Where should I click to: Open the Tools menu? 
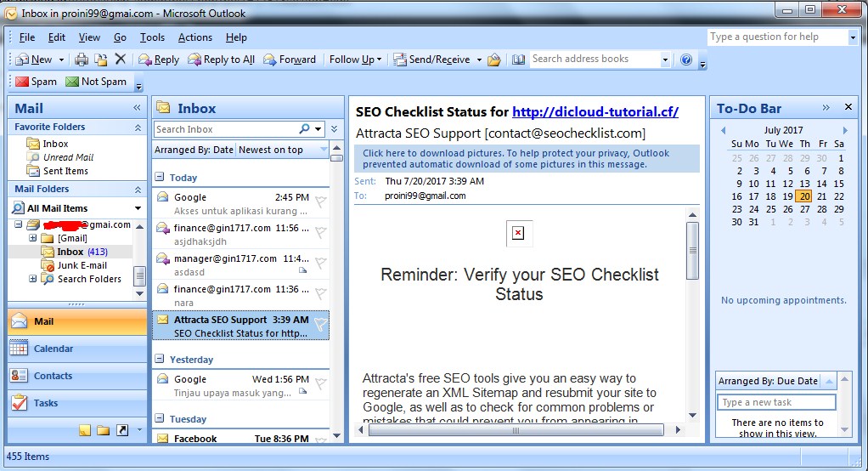click(152, 37)
